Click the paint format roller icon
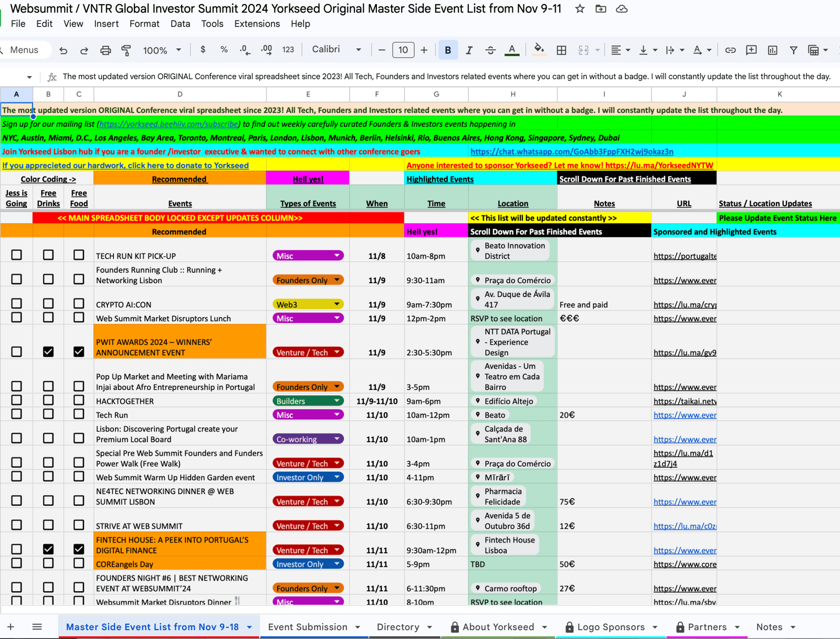Viewport: 840px width, 639px height. (x=126, y=50)
